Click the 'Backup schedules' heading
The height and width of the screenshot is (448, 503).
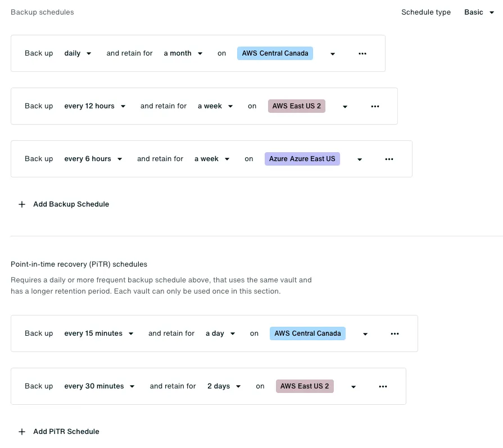pos(42,12)
